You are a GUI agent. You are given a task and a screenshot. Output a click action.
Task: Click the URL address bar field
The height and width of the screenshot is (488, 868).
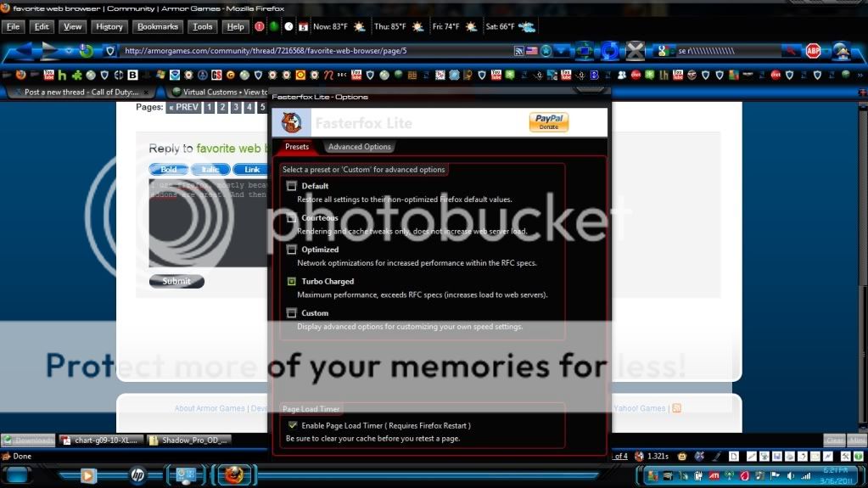(x=316, y=51)
